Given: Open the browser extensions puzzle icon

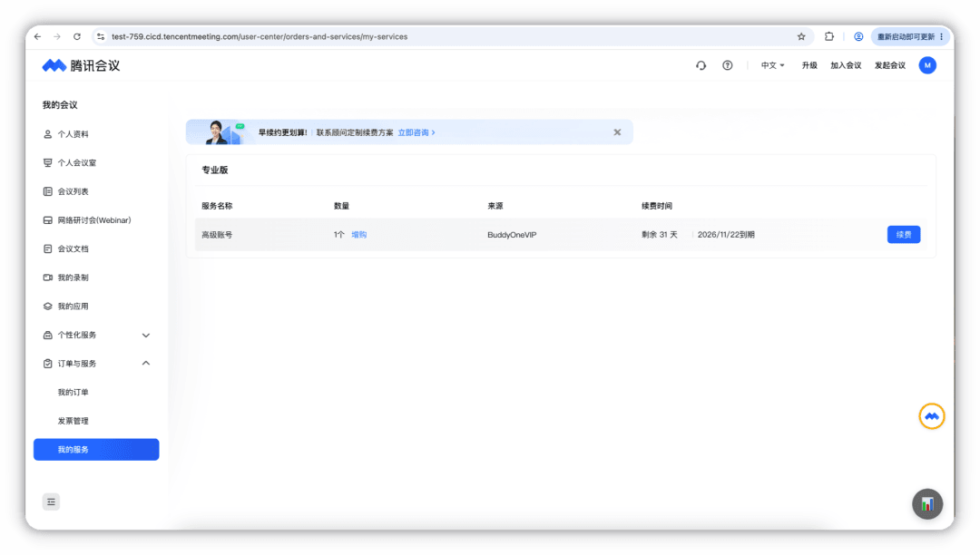Looking at the screenshot, I should point(829,37).
